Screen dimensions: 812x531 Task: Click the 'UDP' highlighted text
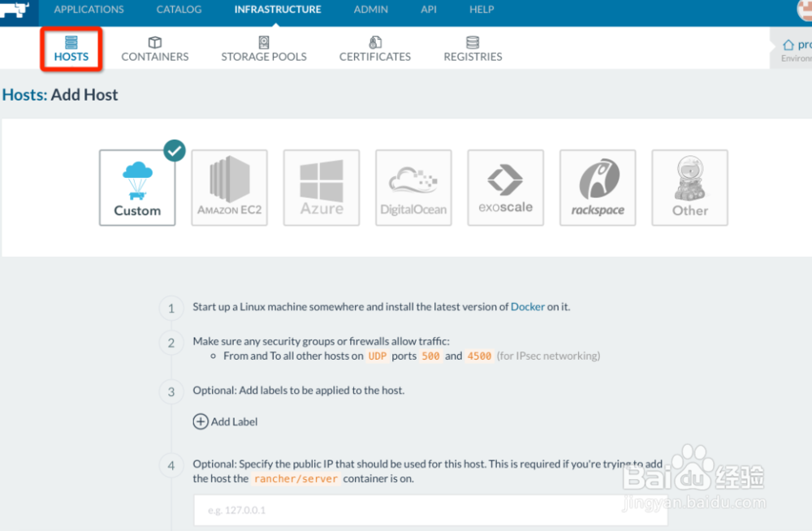pyautogui.click(x=377, y=356)
